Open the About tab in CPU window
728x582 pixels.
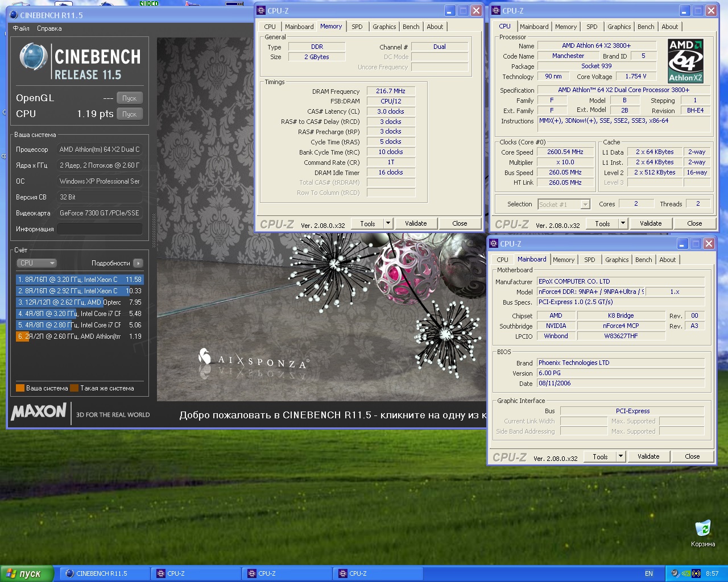coord(669,27)
